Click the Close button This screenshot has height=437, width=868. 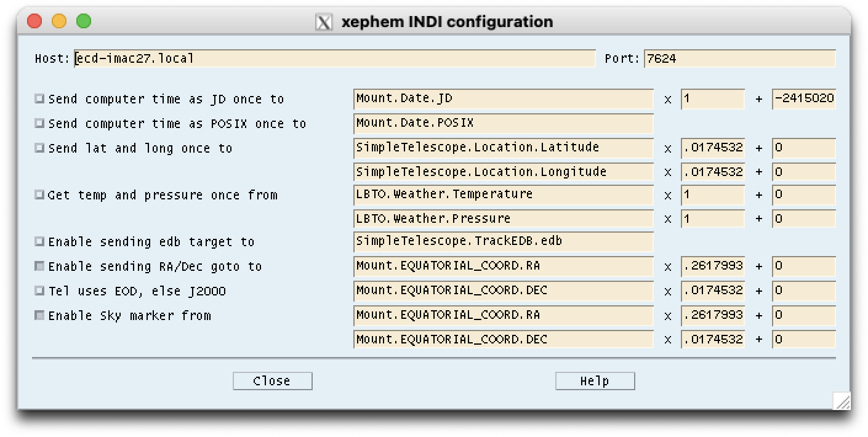tap(272, 380)
